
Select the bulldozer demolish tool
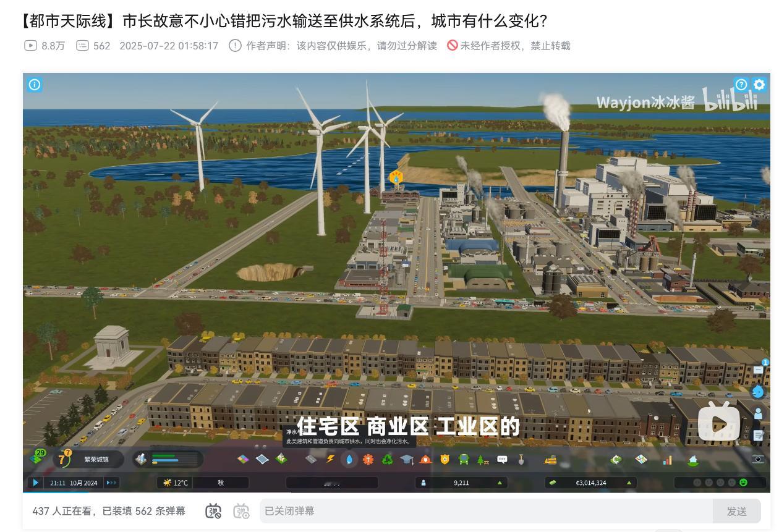(x=550, y=459)
